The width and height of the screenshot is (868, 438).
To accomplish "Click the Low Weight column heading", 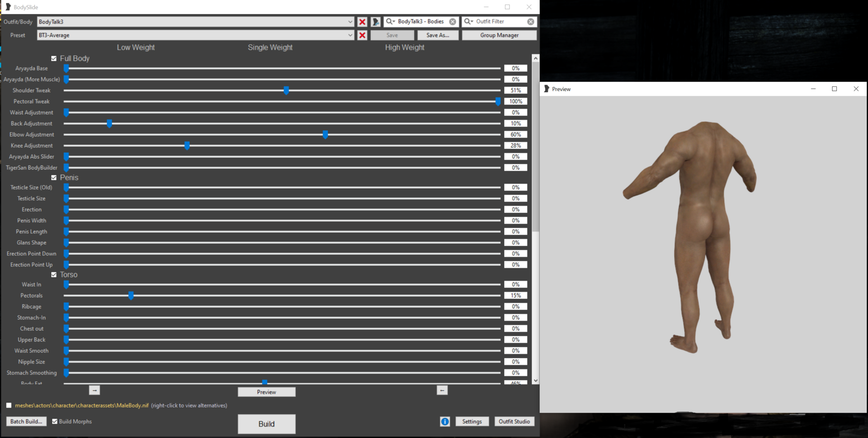I will click(136, 48).
